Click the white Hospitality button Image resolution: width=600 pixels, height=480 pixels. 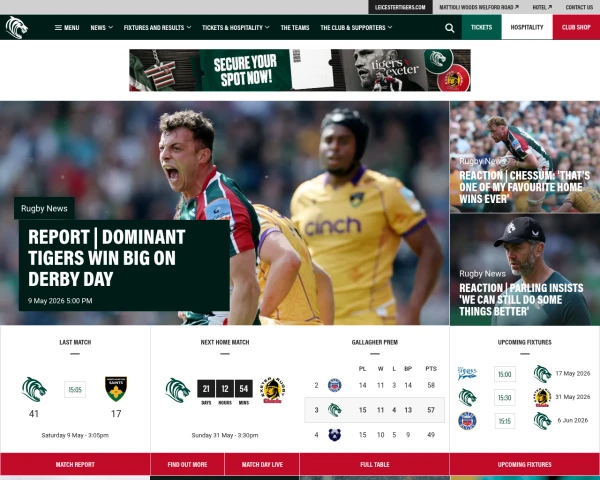[527, 27]
